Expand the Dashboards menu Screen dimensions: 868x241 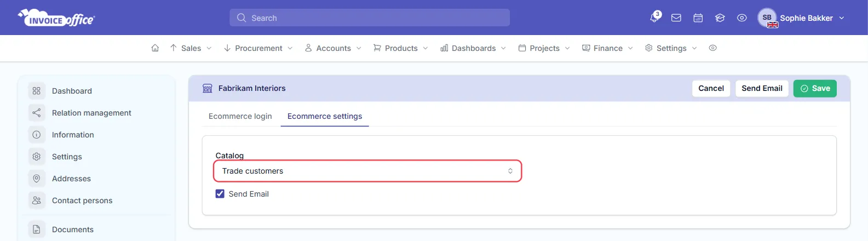(473, 48)
